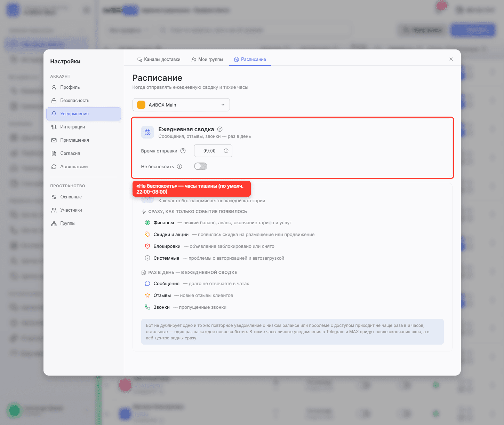Open help icon next to Ежедневная сводка

tap(220, 129)
